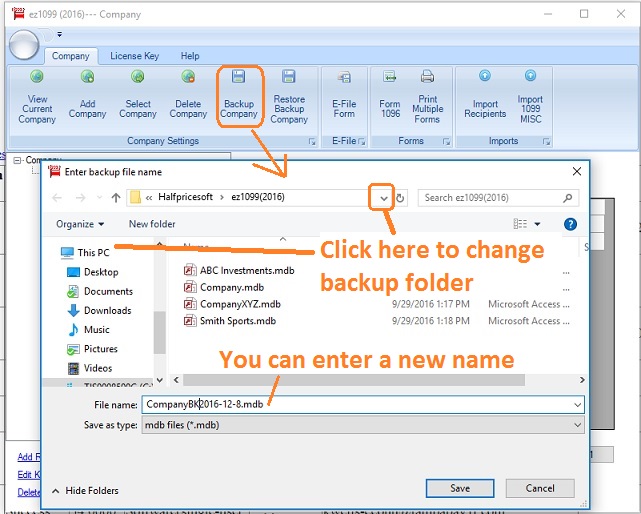The width and height of the screenshot is (641, 514).
Task: Switch to the License Key tab
Action: pyautogui.click(x=134, y=56)
